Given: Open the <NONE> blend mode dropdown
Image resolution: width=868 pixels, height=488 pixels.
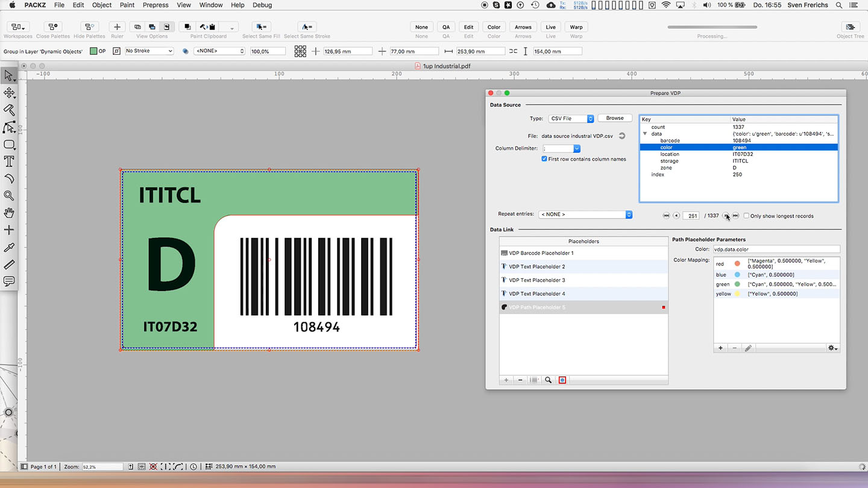Looking at the screenshot, I should coord(219,51).
